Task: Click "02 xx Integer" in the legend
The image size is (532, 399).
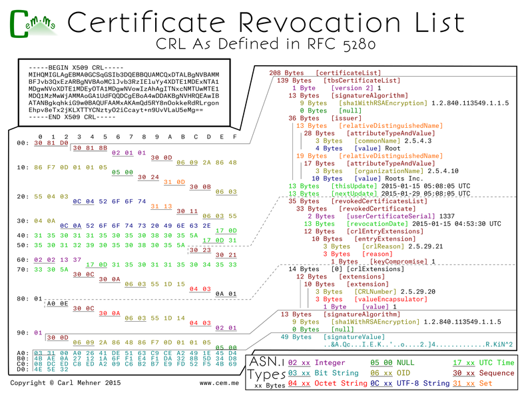Action: click(x=316, y=362)
